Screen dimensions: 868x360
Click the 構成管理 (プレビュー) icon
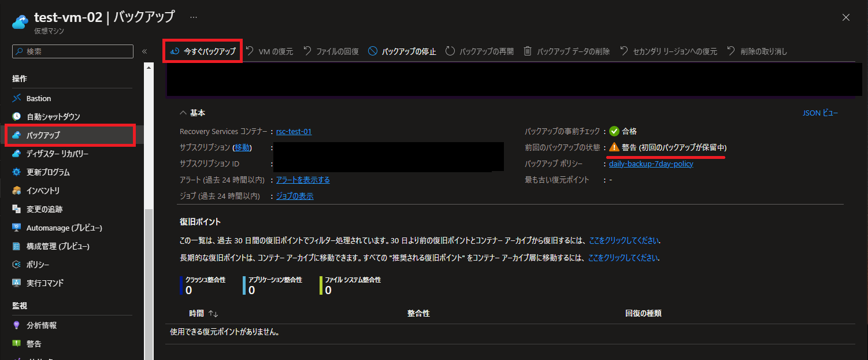(17, 246)
